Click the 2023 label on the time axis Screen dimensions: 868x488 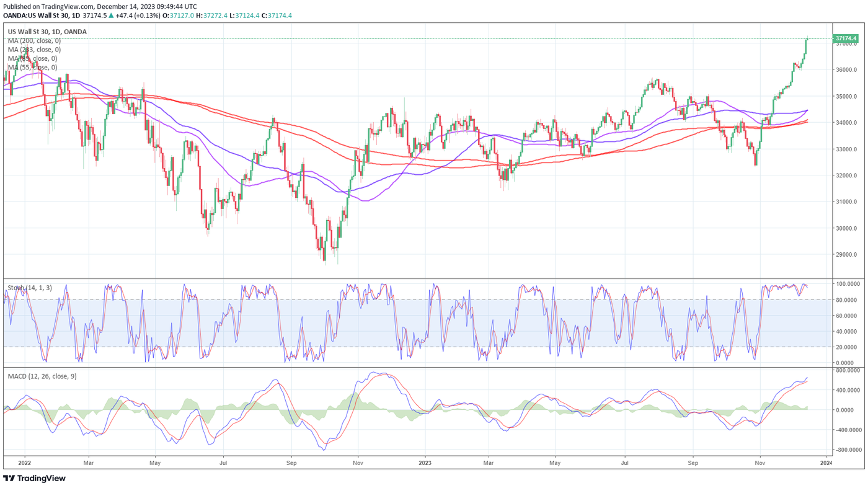point(425,463)
